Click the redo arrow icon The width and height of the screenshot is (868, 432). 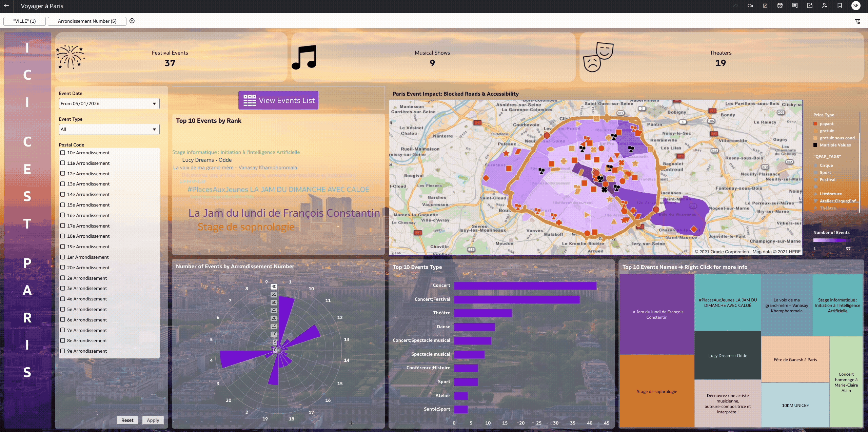point(750,6)
